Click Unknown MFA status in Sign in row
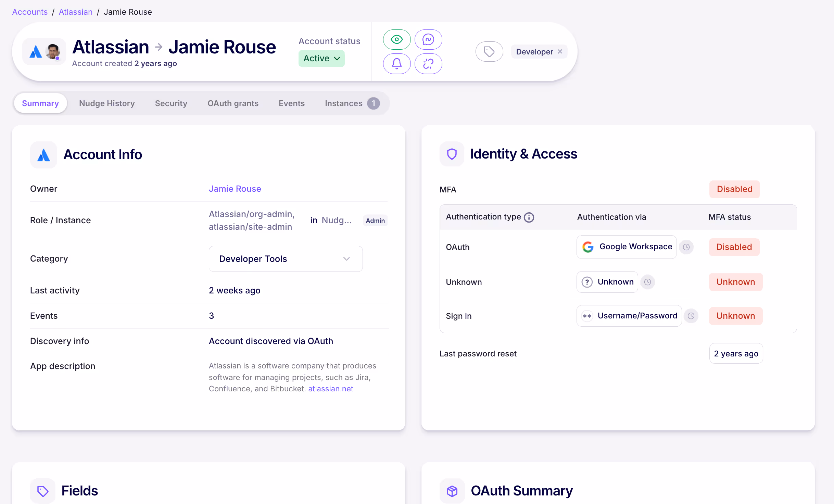 pos(736,316)
